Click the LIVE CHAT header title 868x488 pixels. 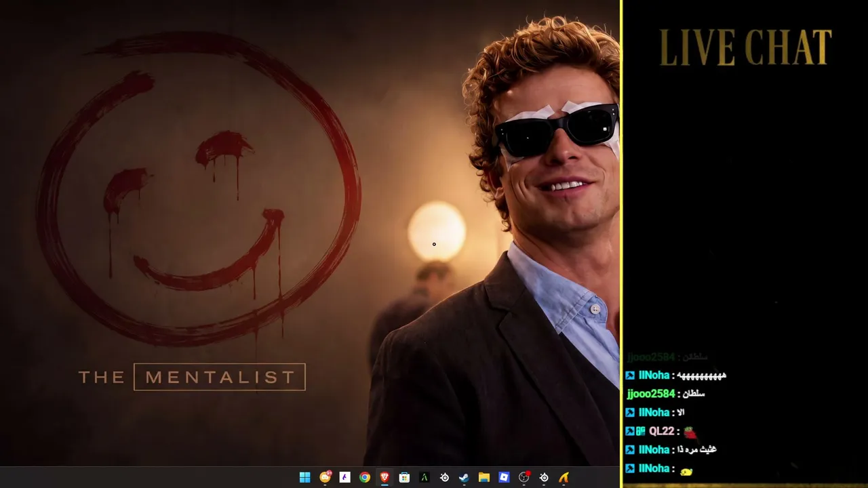click(745, 47)
